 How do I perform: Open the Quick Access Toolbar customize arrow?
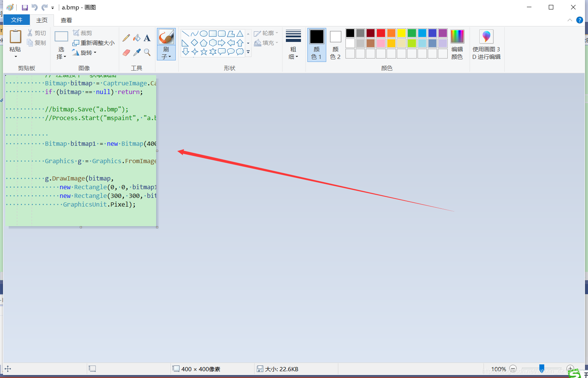click(x=53, y=8)
